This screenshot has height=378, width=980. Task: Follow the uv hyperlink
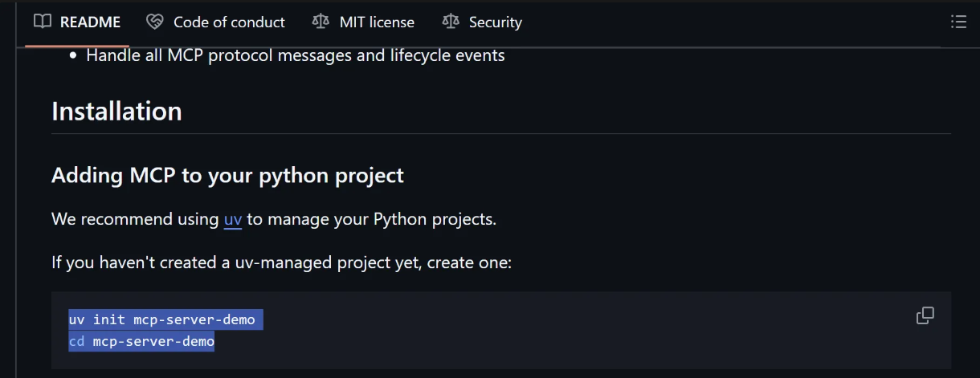pos(233,219)
